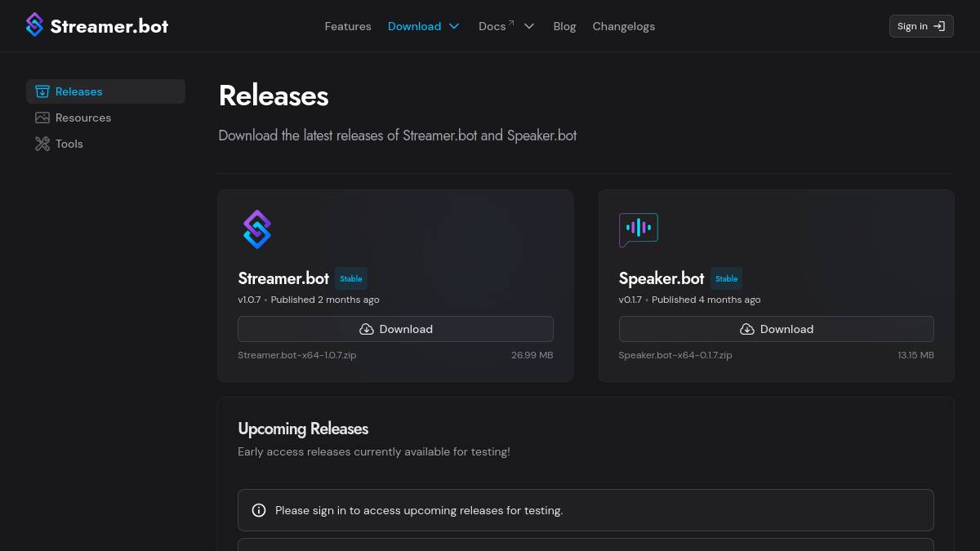Open the Docs nav item
980x551 pixels.
click(492, 26)
